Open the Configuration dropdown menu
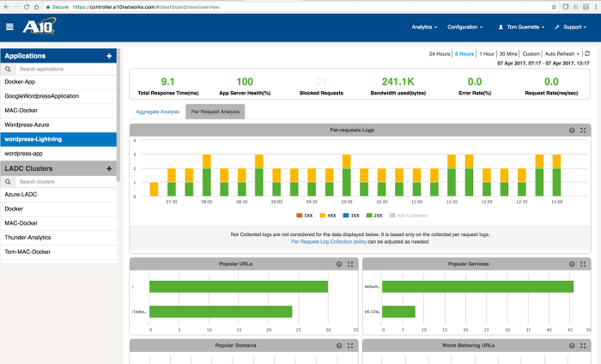The width and height of the screenshot is (601, 364). point(465,27)
